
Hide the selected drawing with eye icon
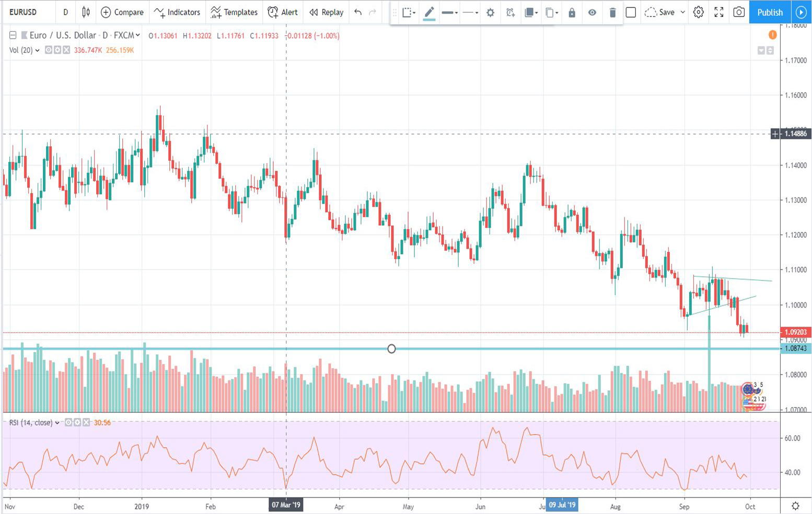[592, 13]
